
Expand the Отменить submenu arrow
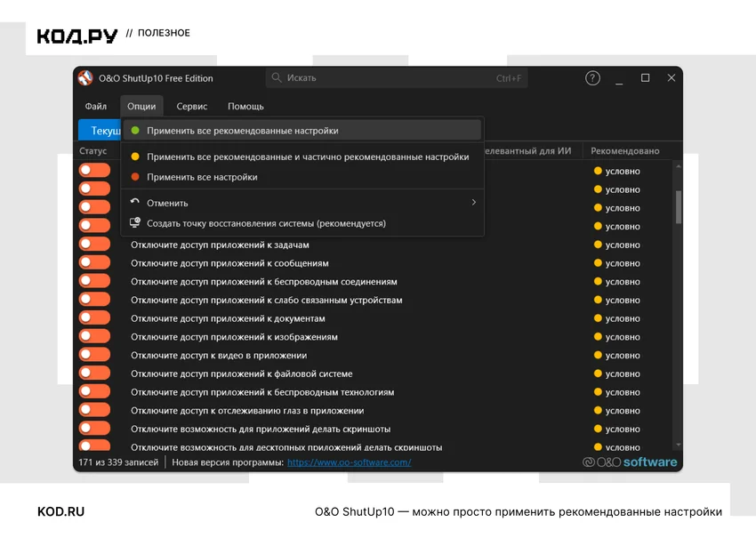[x=473, y=203]
